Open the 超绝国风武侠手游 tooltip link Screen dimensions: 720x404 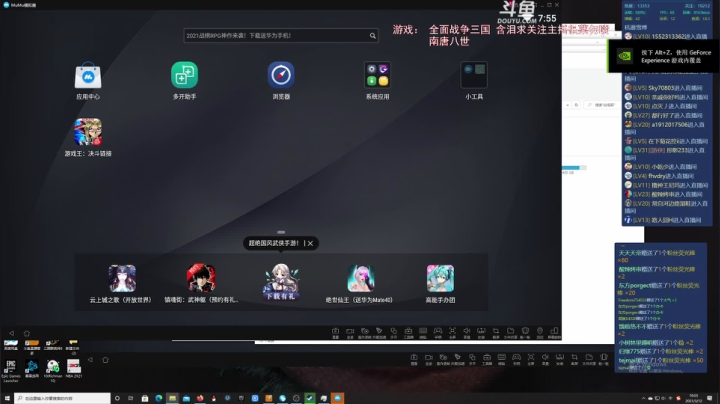coord(274,243)
